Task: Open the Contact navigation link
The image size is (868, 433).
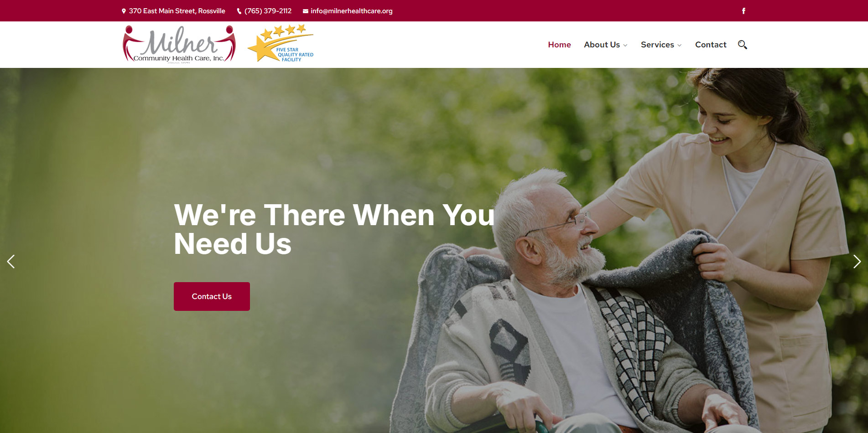Action: [x=711, y=45]
